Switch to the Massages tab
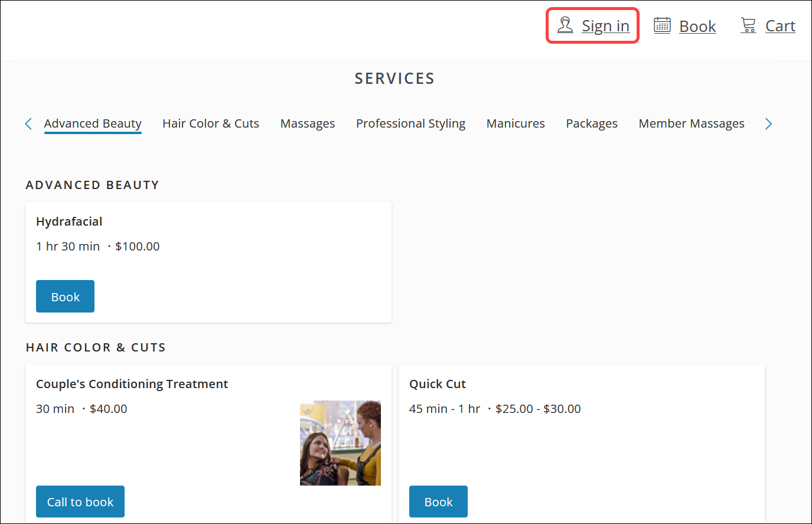Image resolution: width=812 pixels, height=524 pixels. (x=308, y=123)
